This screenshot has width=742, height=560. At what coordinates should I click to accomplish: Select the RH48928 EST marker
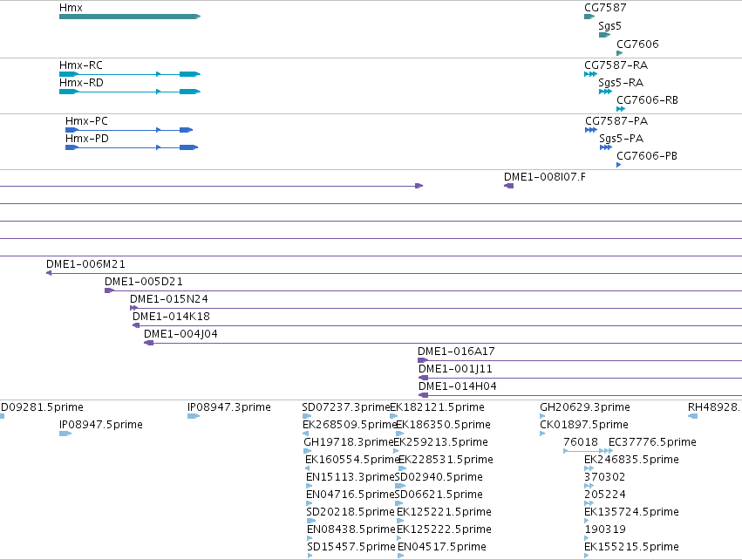(x=693, y=416)
